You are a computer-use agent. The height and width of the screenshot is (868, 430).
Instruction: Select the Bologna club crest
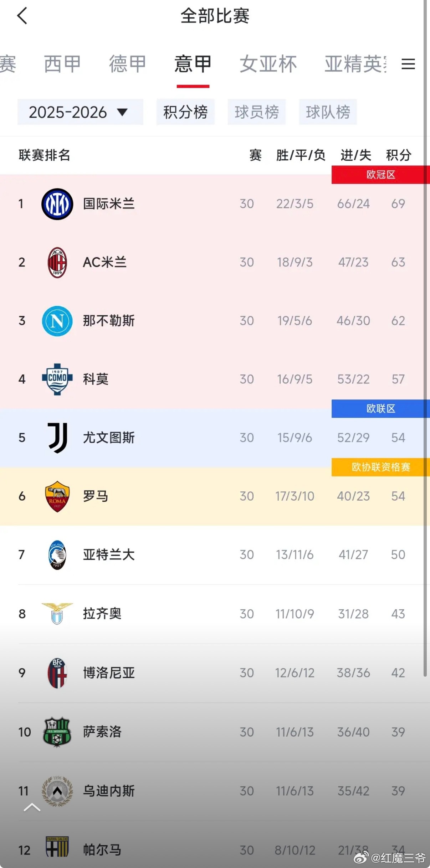point(57,673)
